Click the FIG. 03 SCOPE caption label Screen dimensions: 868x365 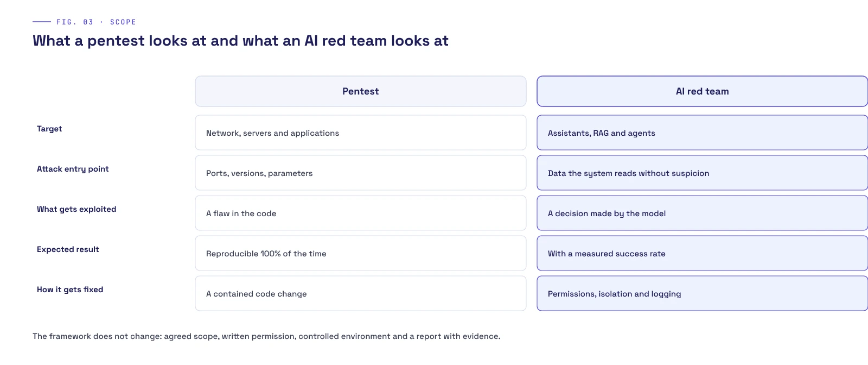point(96,22)
